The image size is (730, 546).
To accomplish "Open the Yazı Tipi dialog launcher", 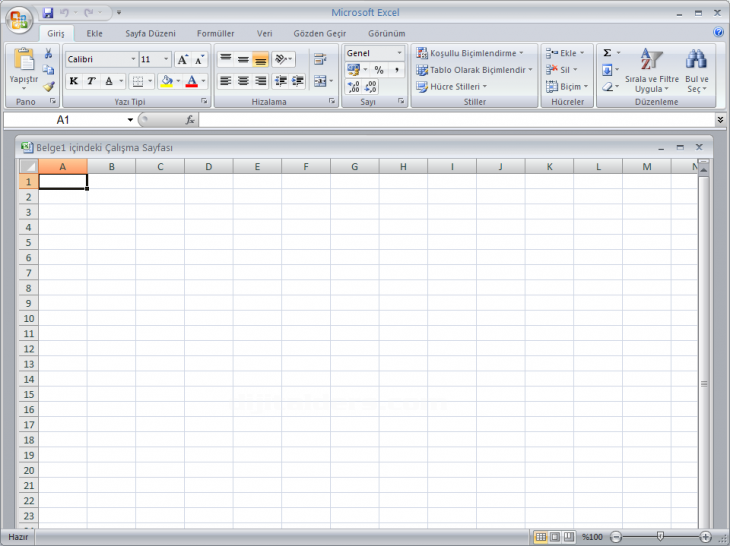I will tap(204, 101).
